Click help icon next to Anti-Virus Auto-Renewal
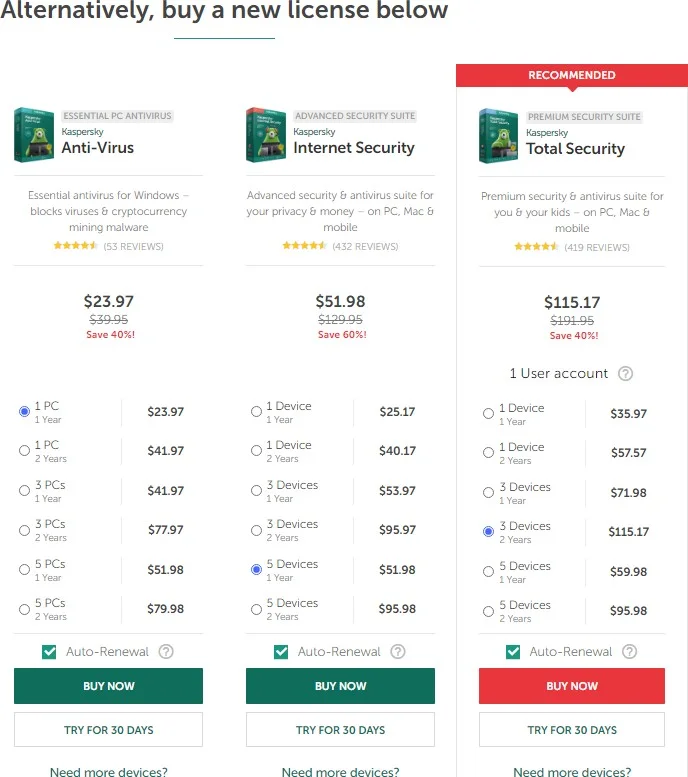The image size is (688, 777). (x=166, y=652)
